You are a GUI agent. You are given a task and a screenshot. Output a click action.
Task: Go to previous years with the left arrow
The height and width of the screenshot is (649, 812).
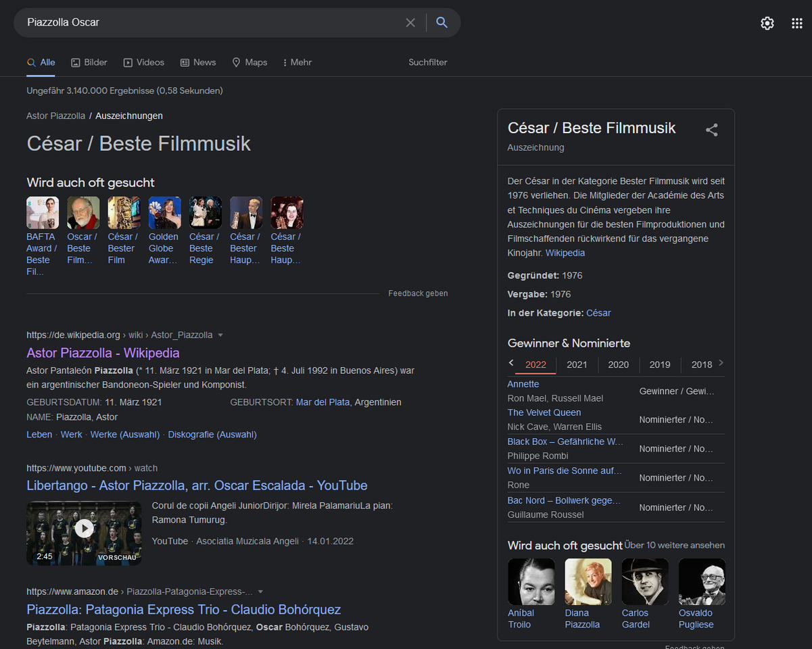[511, 363]
